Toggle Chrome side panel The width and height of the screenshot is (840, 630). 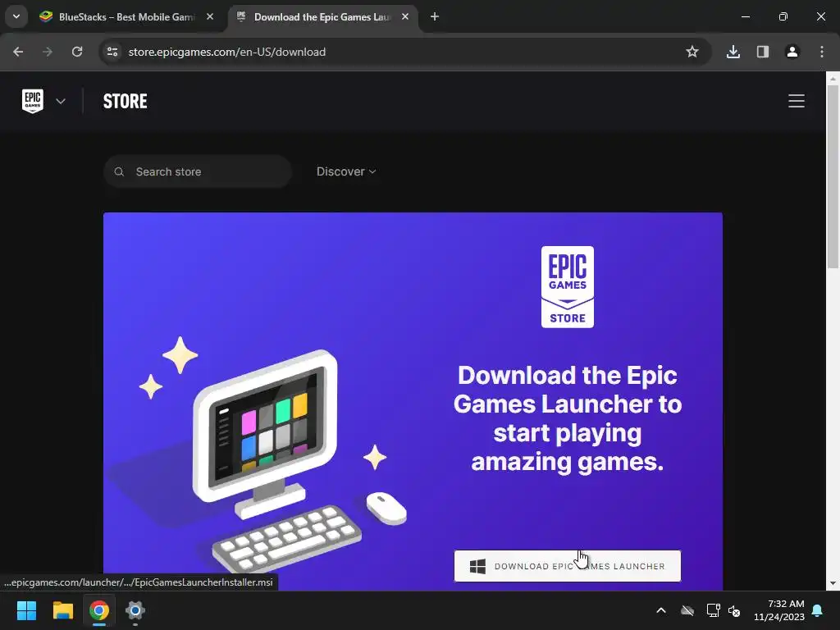[762, 52]
